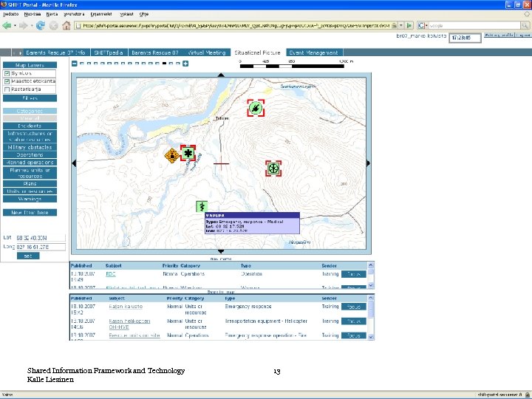Reload the page with the refresh icon
This screenshot has width=532, height=399.
[41, 25]
